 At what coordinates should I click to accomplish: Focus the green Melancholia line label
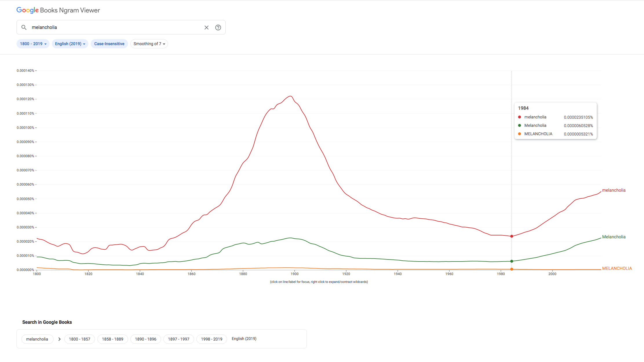pyautogui.click(x=614, y=237)
